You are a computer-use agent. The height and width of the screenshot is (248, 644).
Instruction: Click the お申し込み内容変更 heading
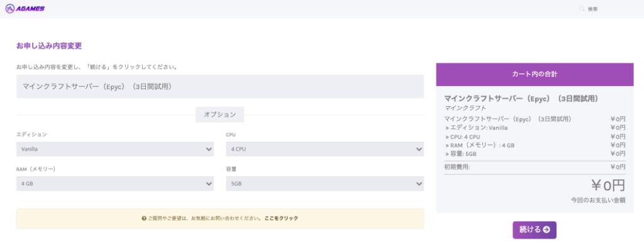pyautogui.click(x=49, y=46)
